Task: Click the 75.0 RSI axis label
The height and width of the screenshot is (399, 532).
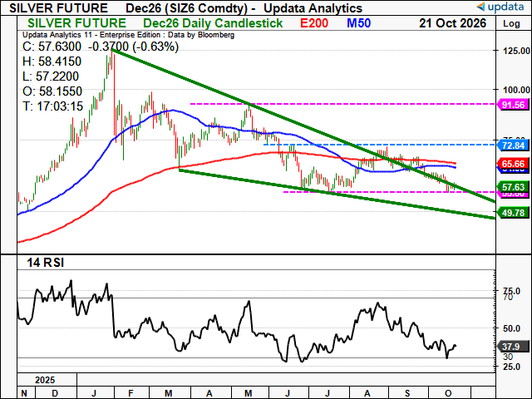Action: point(512,291)
